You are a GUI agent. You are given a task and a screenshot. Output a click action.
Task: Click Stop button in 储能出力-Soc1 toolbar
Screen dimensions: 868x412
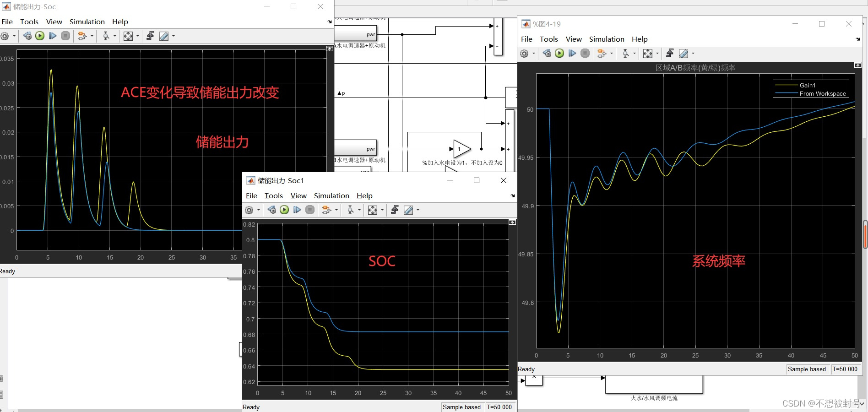point(310,210)
